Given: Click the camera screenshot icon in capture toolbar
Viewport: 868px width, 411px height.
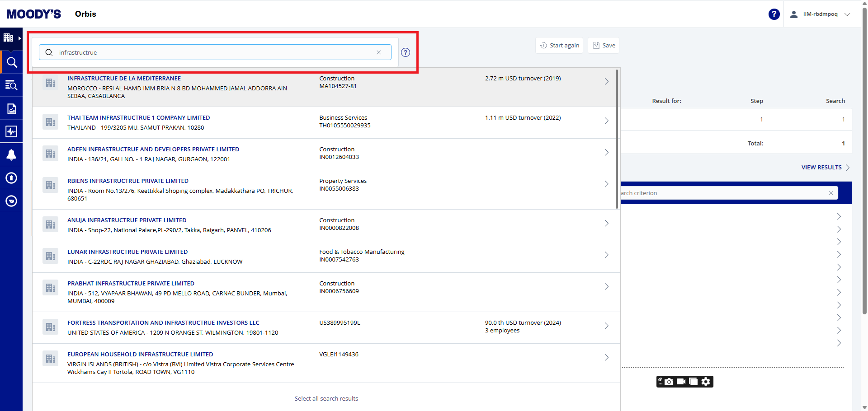Looking at the screenshot, I should click(x=669, y=382).
